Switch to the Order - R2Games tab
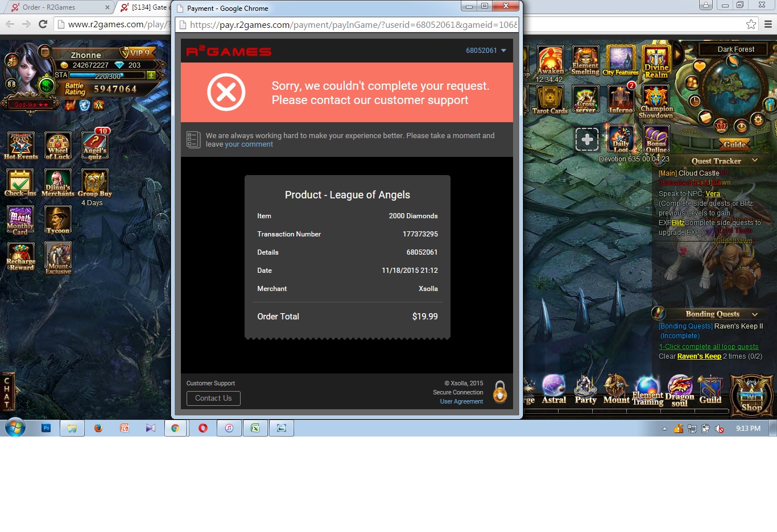This screenshot has height=532, width=777. (x=57, y=7)
